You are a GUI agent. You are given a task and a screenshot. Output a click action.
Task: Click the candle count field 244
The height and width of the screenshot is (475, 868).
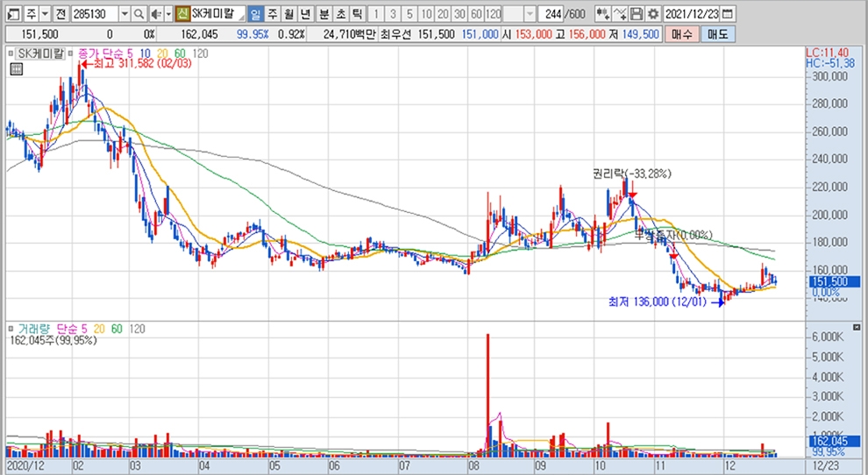coord(551,14)
